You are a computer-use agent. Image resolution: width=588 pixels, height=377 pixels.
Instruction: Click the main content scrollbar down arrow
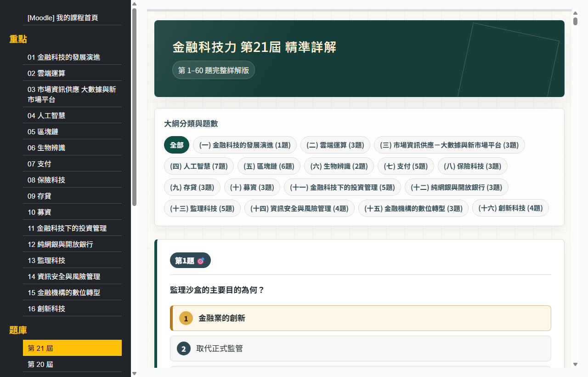[x=575, y=364]
